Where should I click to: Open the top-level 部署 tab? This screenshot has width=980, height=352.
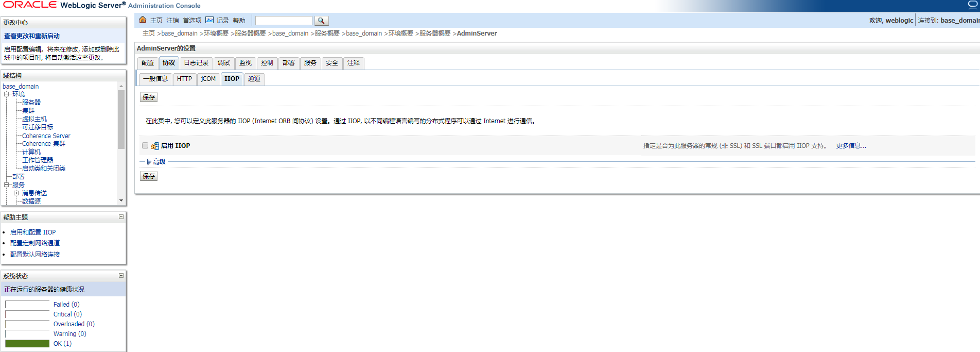click(x=289, y=63)
